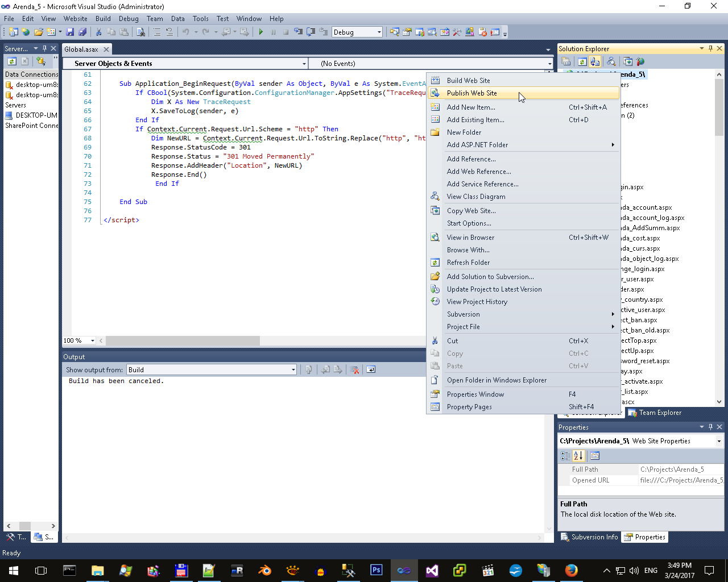Image resolution: width=728 pixels, height=582 pixels.
Task: Click the Solution Explorer vertical scrollbar
Action: (719, 108)
